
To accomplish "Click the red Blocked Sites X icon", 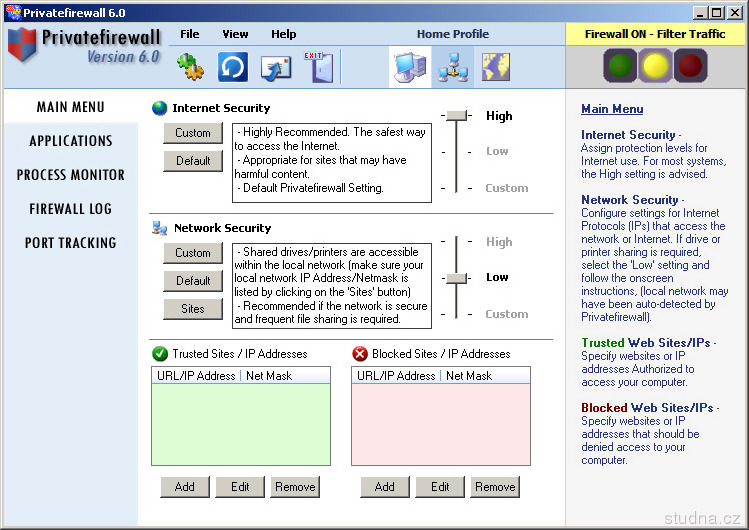I will tap(360, 354).
